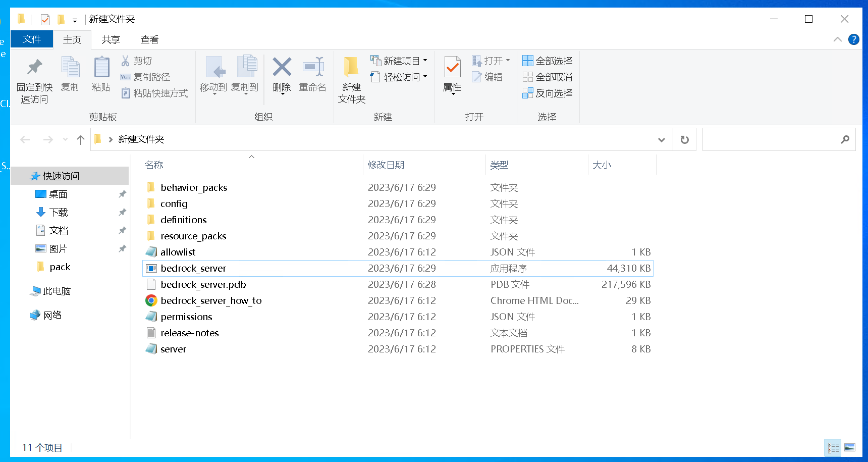
Task: Click the Help question mark icon
Action: [854, 39]
